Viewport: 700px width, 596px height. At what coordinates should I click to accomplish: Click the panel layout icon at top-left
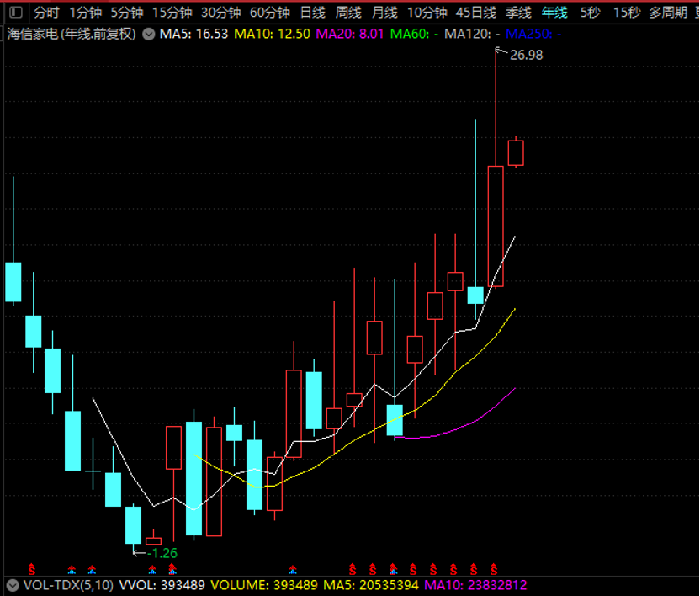coord(16,12)
